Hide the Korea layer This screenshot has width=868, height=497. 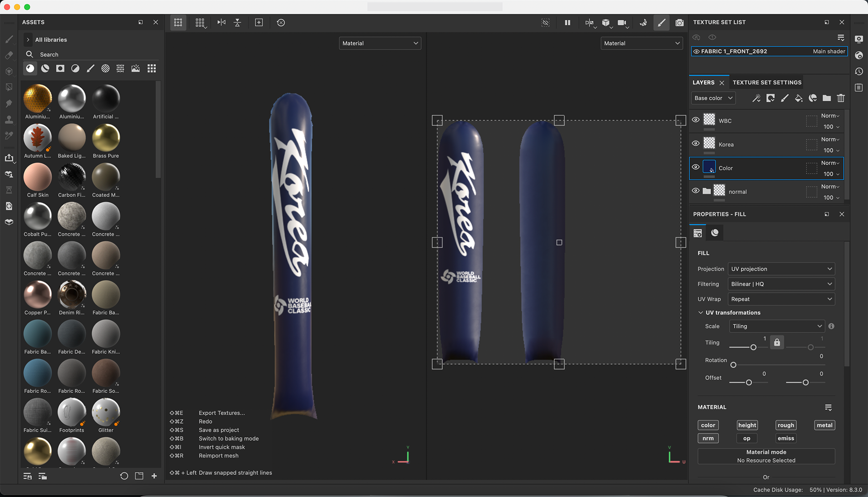click(x=696, y=143)
